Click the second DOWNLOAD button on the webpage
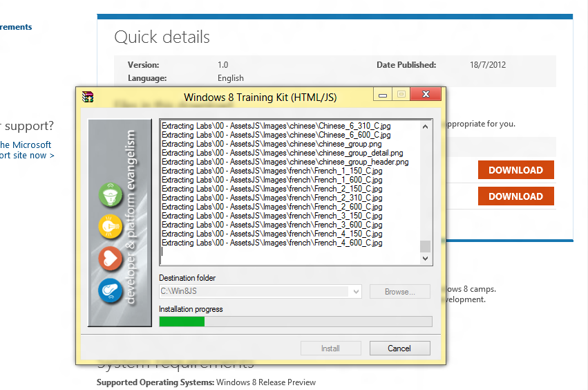588x390 pixels. (515, 196)
